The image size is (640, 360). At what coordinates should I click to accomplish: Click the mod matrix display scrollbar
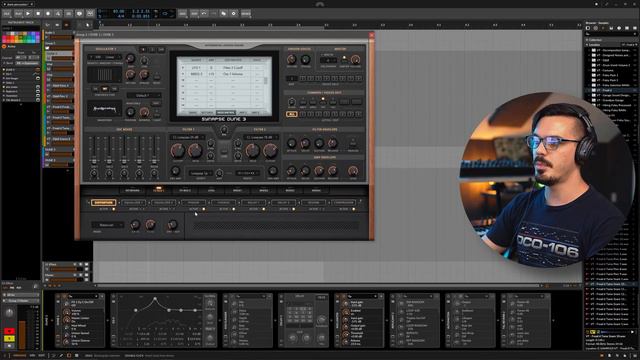tap(266, 81)
